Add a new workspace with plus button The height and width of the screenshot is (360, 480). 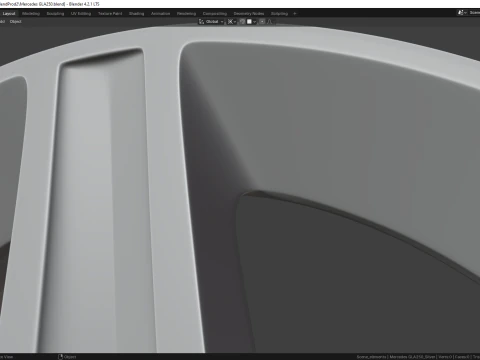coord(295,14)
